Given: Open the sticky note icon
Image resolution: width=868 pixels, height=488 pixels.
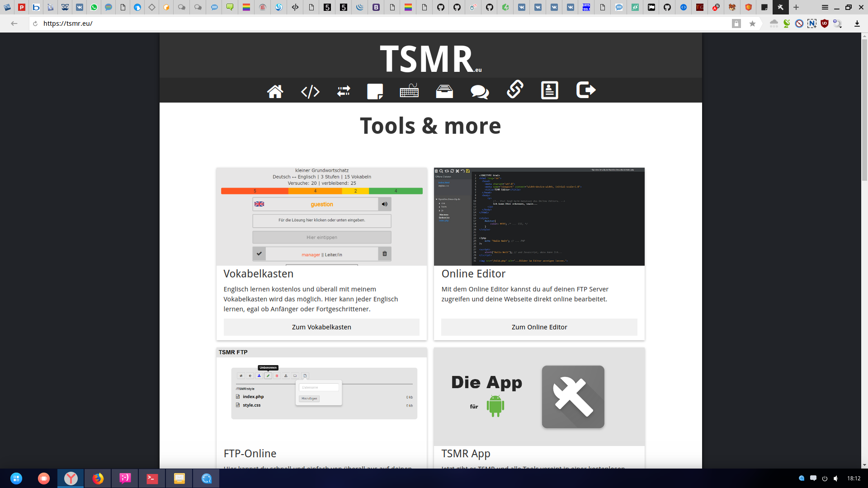Looking at the screenshot, I should (x=375, y=91).
